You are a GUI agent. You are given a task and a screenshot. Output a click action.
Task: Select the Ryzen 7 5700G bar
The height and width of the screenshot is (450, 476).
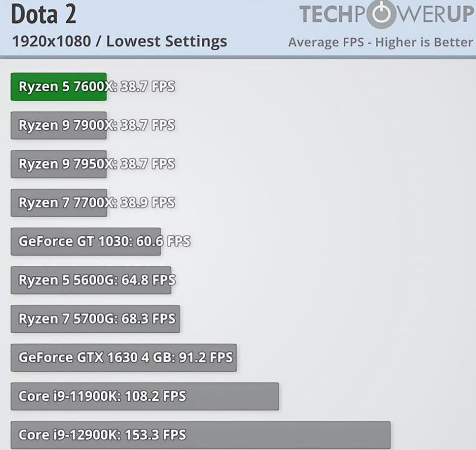tap(95, 319)
